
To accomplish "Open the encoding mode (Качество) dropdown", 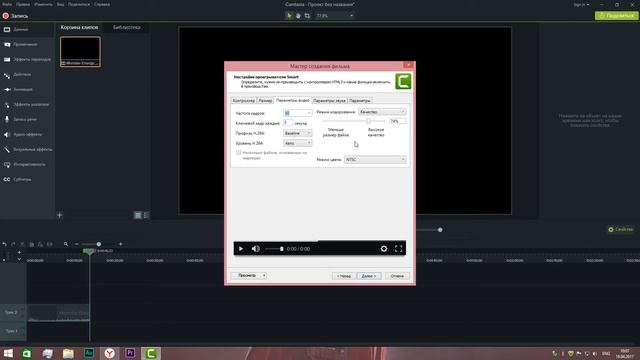I will click(x=382, y=112).
